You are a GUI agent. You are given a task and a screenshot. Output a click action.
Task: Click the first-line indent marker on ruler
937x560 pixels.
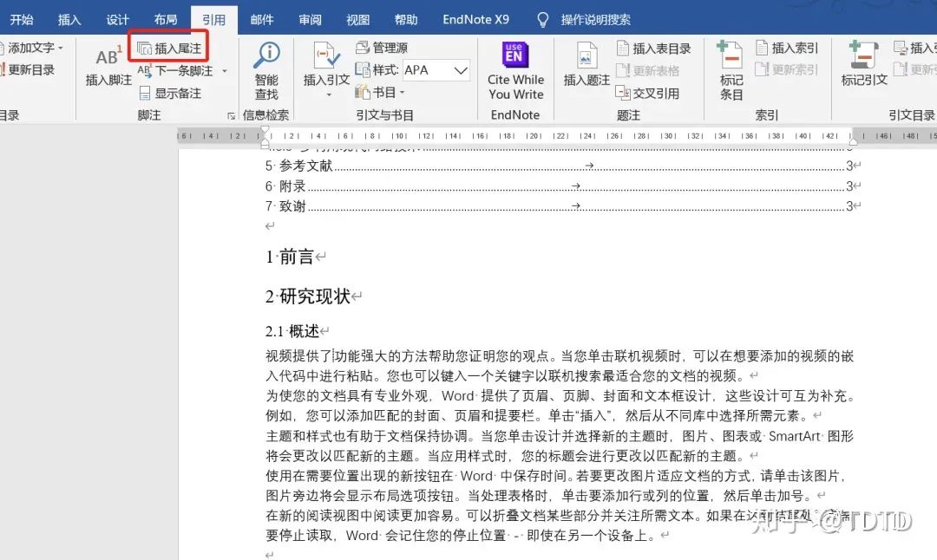265,131
